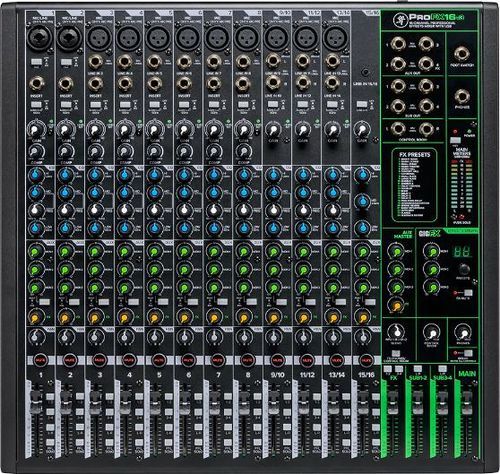
Task: Click the CONTROL ROOM level knob
Action: point(432,333)
